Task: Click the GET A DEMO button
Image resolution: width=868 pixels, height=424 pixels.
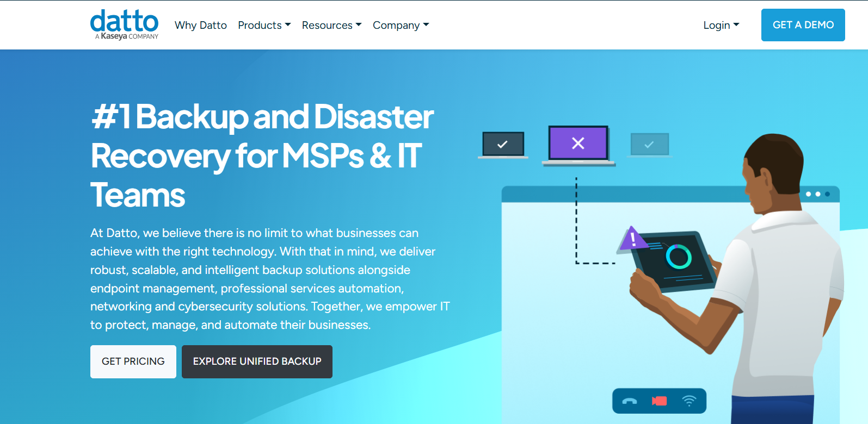Action: click(803, 25)
